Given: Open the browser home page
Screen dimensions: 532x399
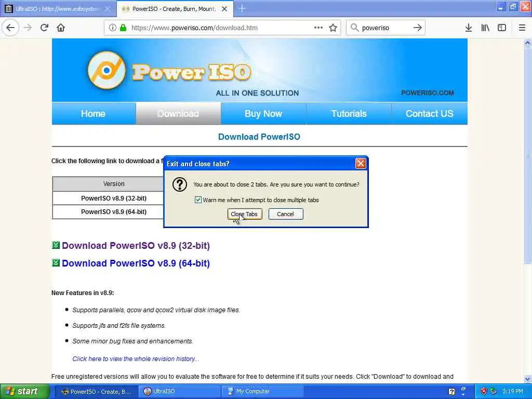Looking at the screenshot, I should click(61, 28).
